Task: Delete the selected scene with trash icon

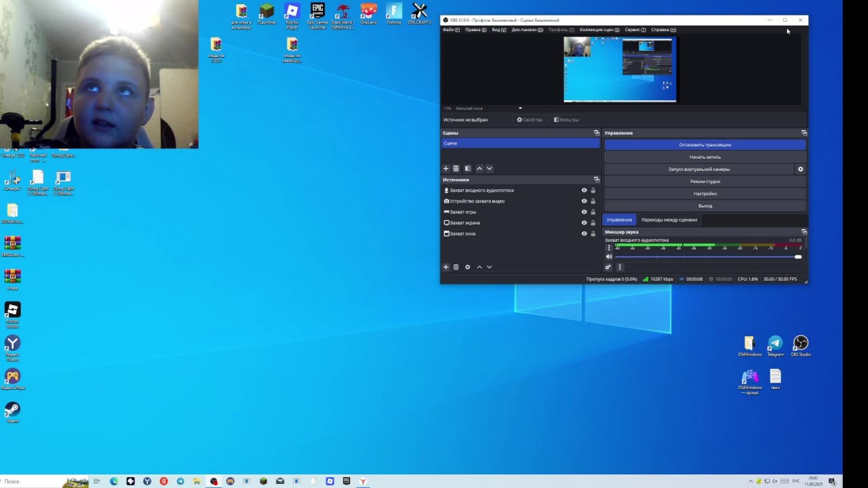Action: coord(456,169)
